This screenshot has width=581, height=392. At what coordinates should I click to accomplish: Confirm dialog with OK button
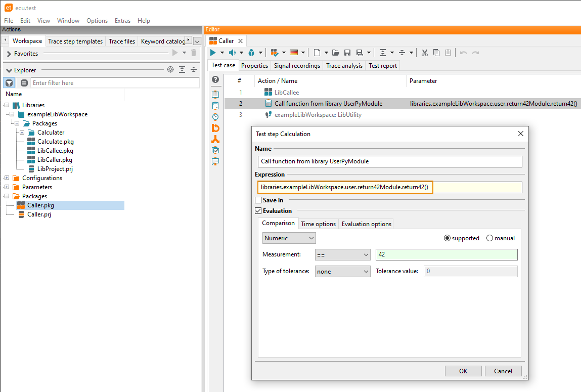pos(463,371)
